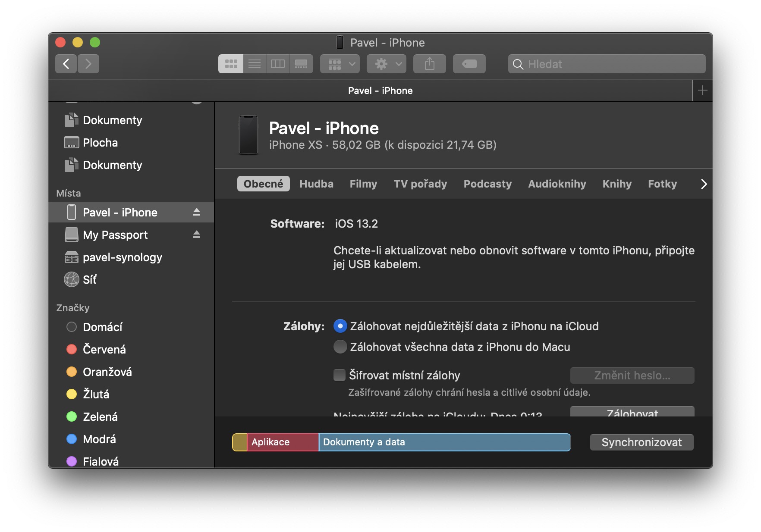The width and height of the screenshot is (761, 532).
Task: Click the Edit Tags toolbar button
Action: pos(469,64)
